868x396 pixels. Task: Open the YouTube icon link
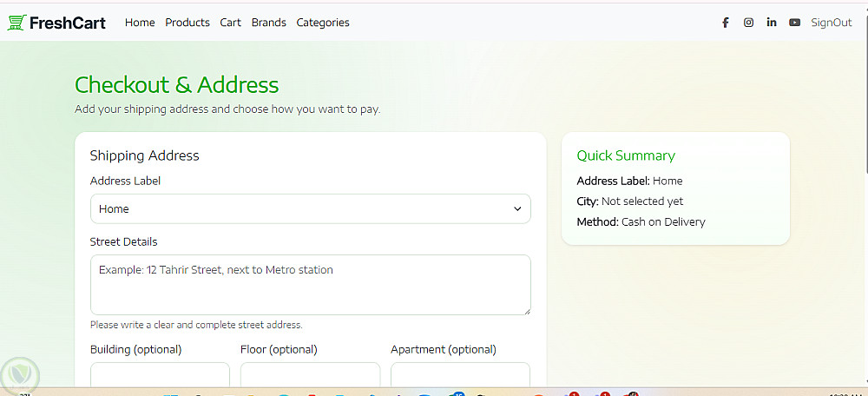[794, 23]
